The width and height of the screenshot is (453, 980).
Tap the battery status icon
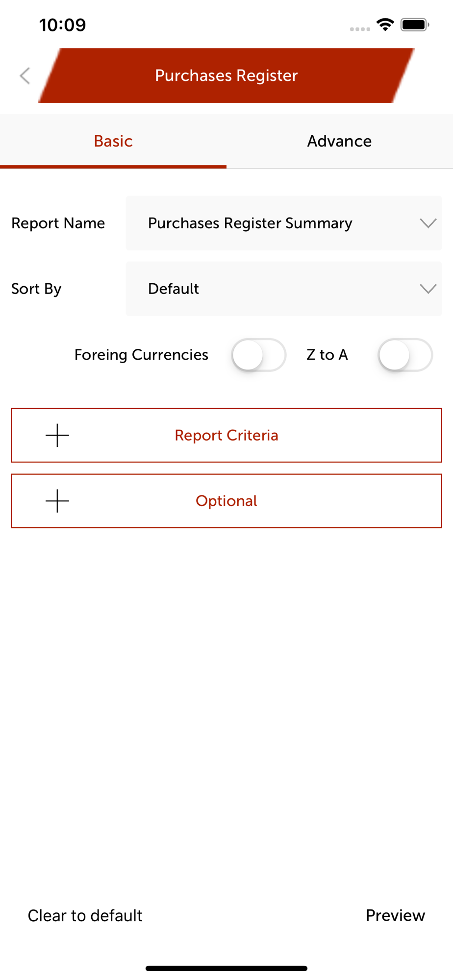(415, 24)
